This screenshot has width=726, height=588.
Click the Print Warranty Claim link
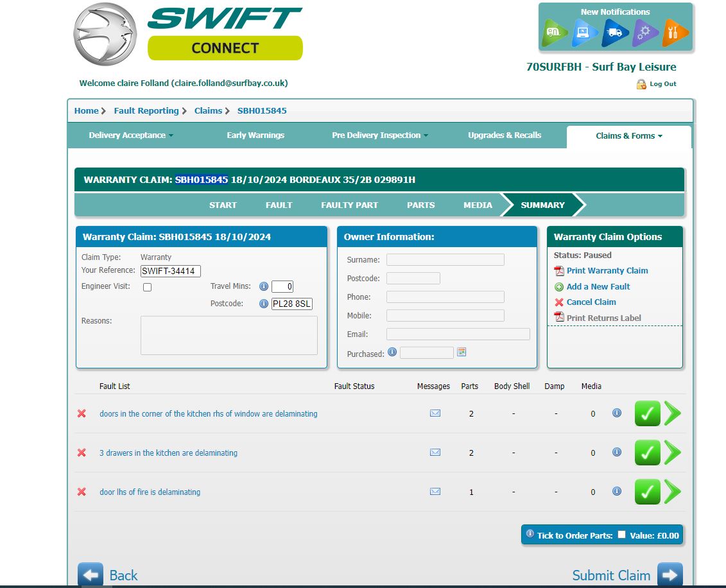(x=607, y=271)
